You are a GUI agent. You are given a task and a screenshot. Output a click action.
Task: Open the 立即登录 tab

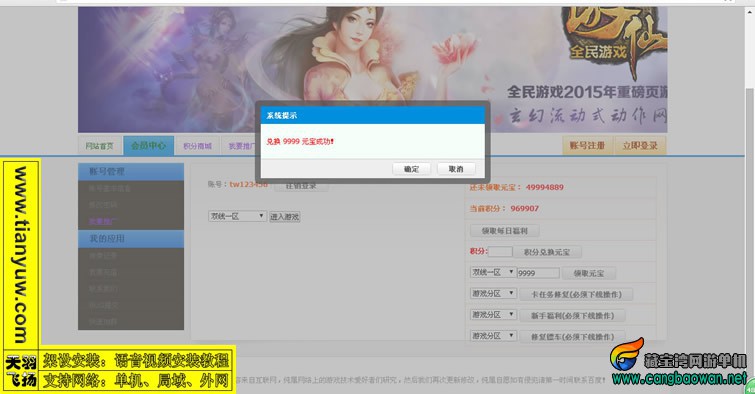click(x=640, y=145)
